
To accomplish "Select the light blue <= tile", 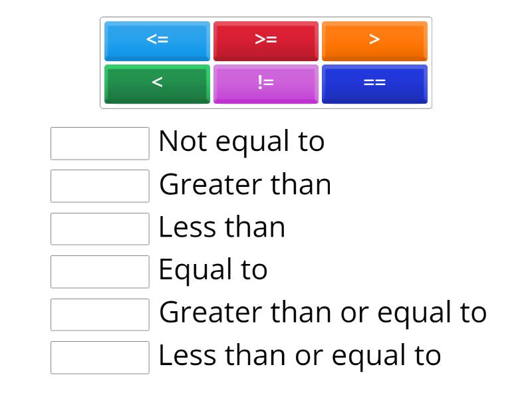I will (x=157, y=41).
